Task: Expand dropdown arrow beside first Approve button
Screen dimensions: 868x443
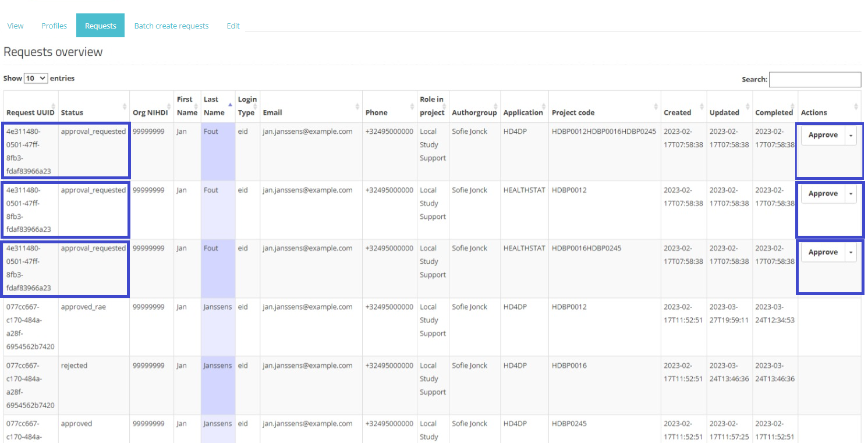Action: point(851,135)
